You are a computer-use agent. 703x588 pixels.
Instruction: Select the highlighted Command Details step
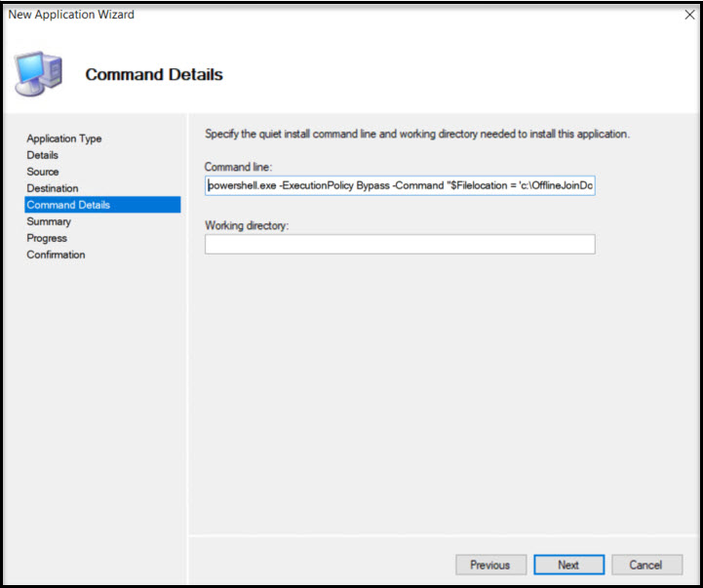(x=102, y=205)
